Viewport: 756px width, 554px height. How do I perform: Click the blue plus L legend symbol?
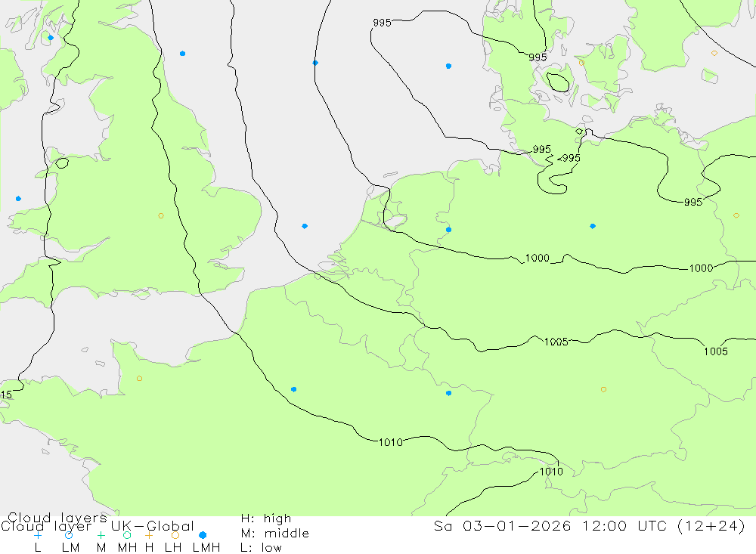point(38,535)
